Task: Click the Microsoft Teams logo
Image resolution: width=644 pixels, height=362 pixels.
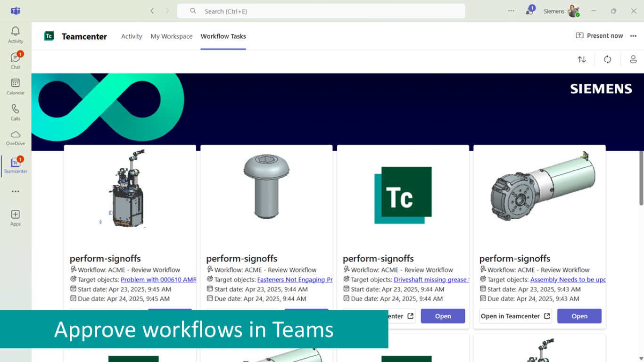Action: (x=16, y=11)
